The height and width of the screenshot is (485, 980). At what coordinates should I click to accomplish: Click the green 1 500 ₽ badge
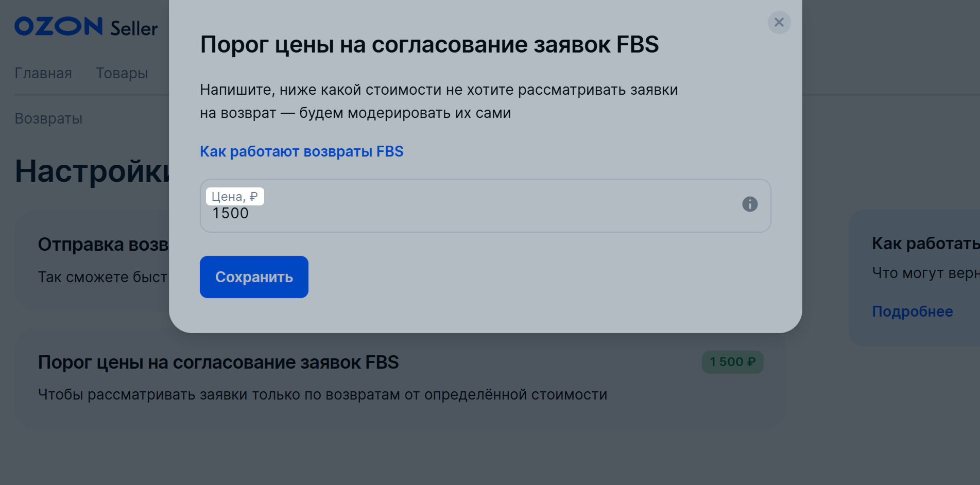tap(732, 362)
